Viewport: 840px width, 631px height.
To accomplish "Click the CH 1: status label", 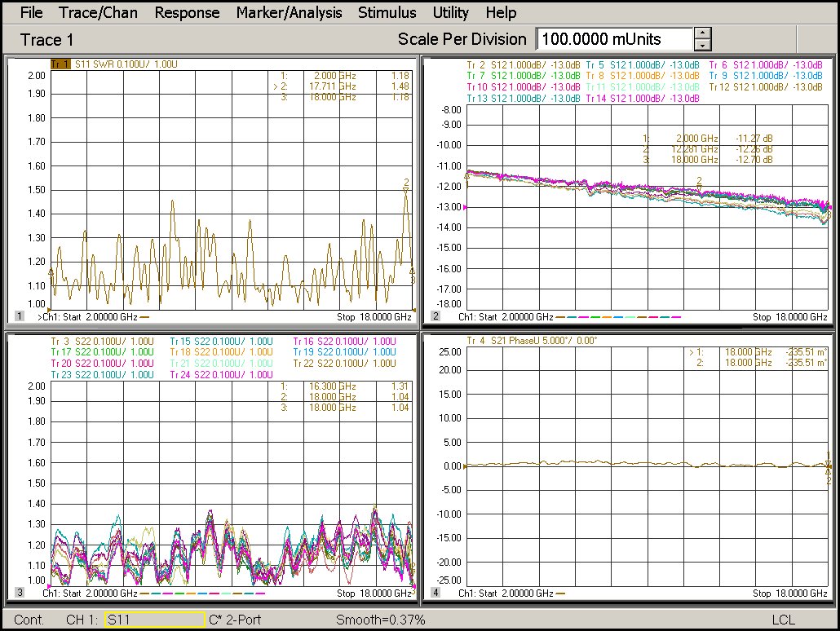I will [82, 620].
